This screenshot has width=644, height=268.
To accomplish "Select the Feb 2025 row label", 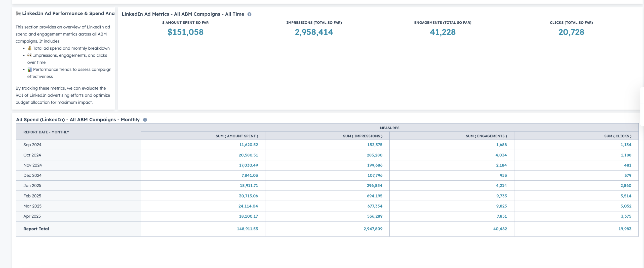I will click(32, 196).
